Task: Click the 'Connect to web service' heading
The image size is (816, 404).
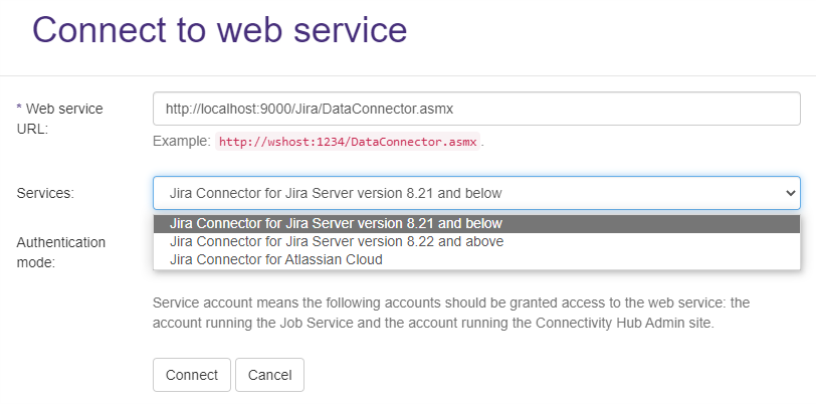Action: tap(220, 29)
